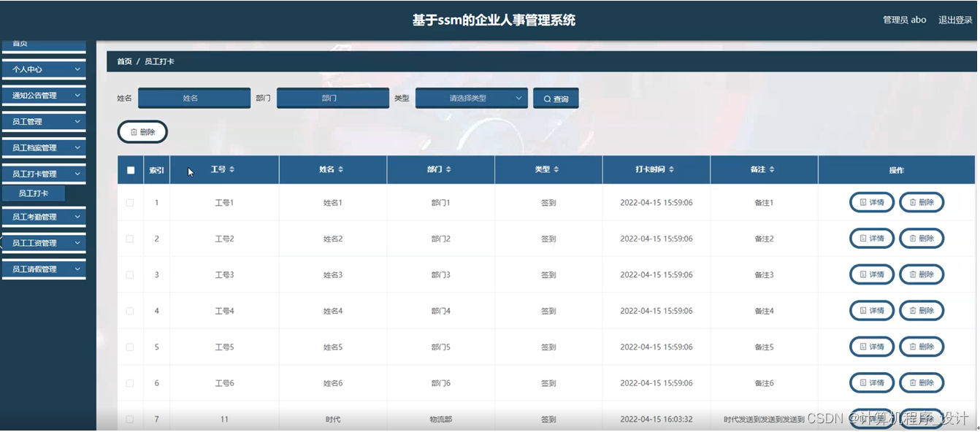
Task: Click the 查询 search button
Action: click(x=556, y=99)
